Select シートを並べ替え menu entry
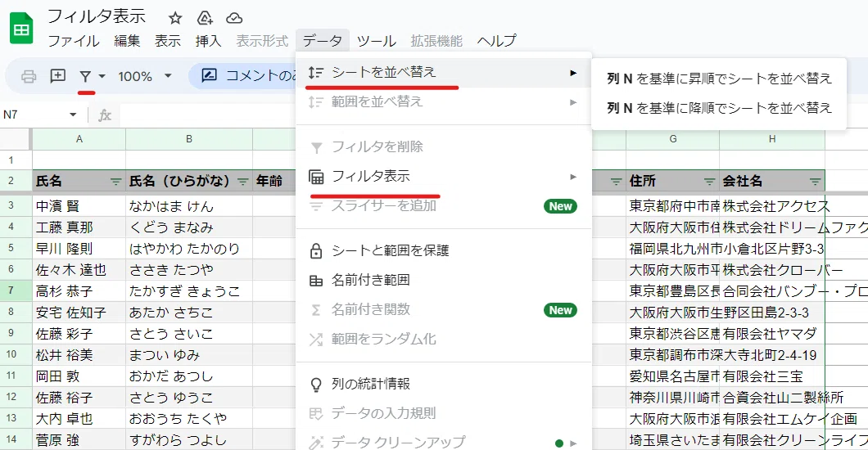Viewport: 868px width, 450px height. coord(443,73)
